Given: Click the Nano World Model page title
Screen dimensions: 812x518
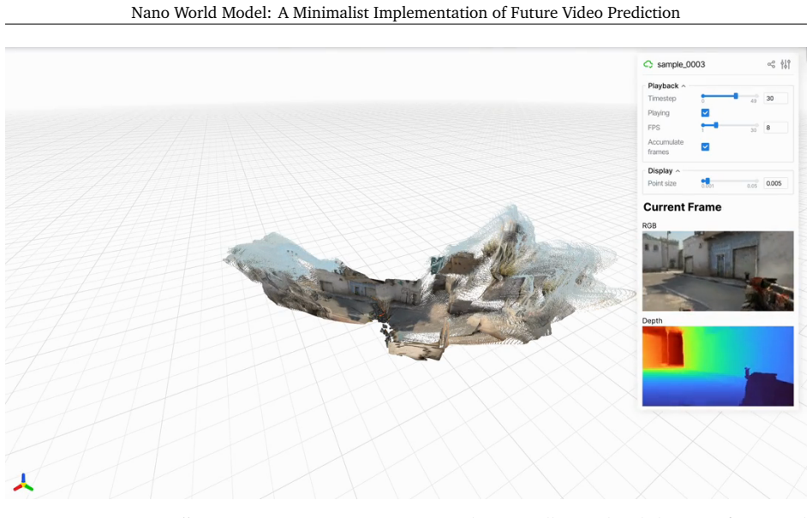Looking at the screenshot, I should click(x=405, y=13).
